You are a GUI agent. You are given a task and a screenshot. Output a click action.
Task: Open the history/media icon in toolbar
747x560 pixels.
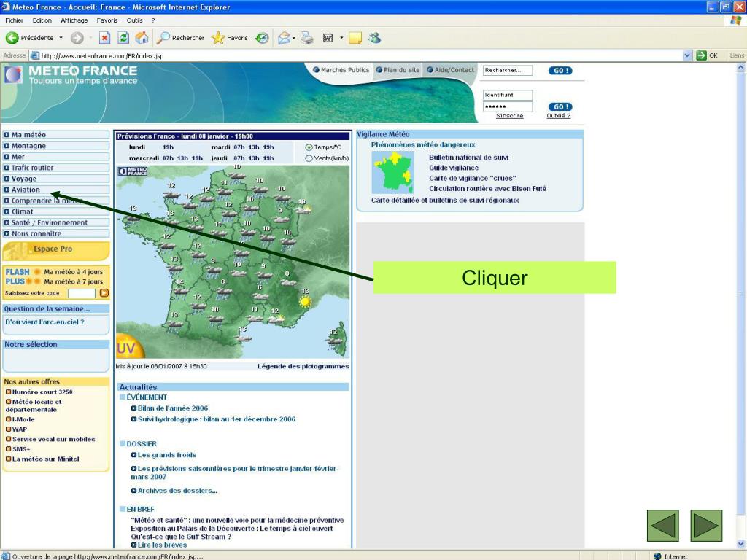pos(262,38)
